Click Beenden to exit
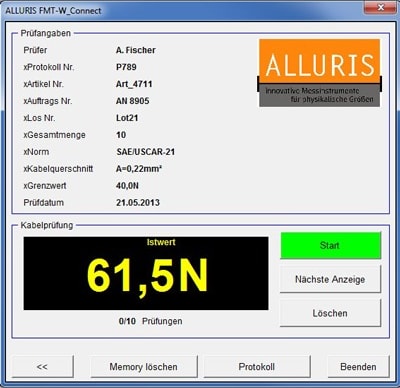 coord(358,367)
